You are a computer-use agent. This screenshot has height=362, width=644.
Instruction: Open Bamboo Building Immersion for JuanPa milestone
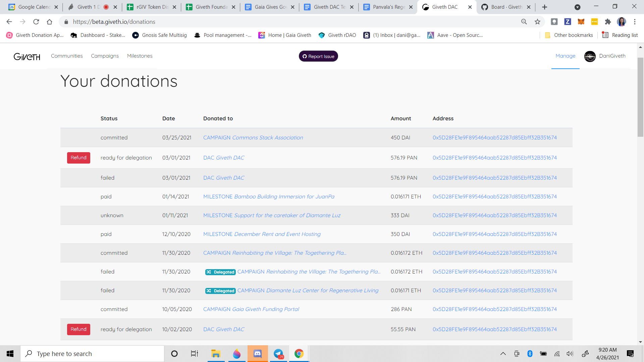269,196
